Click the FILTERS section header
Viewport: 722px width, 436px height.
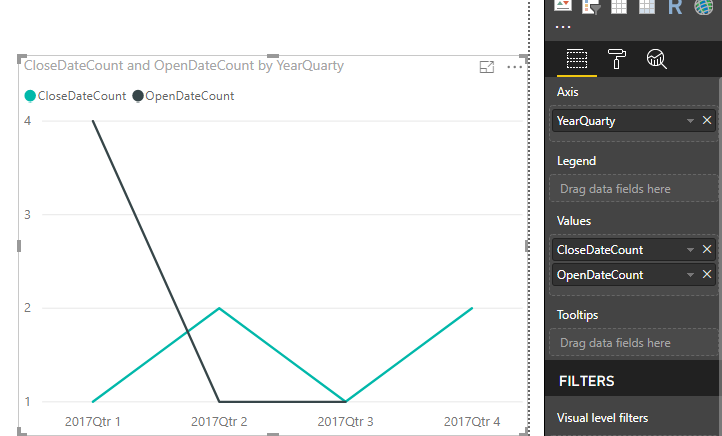pos(586,381)
